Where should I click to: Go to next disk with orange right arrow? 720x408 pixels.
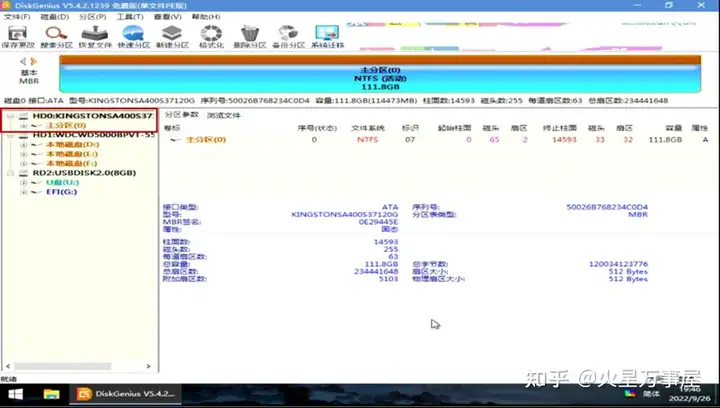coord(34,61)
